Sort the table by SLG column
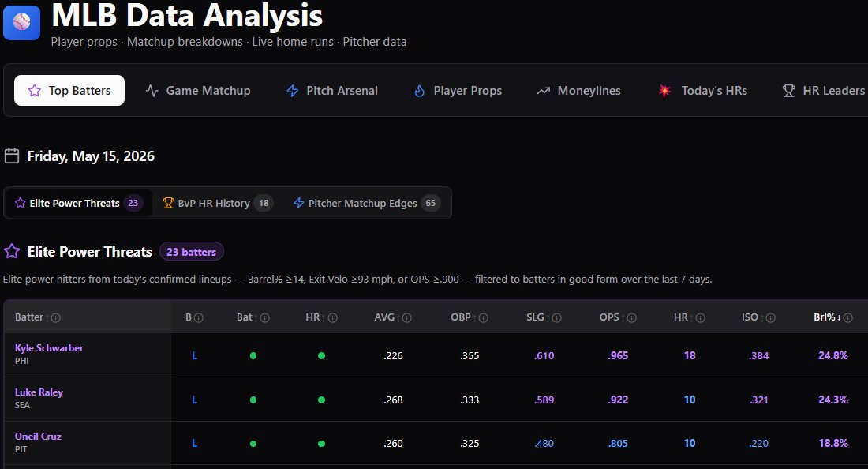 click(x=538, y=317)
